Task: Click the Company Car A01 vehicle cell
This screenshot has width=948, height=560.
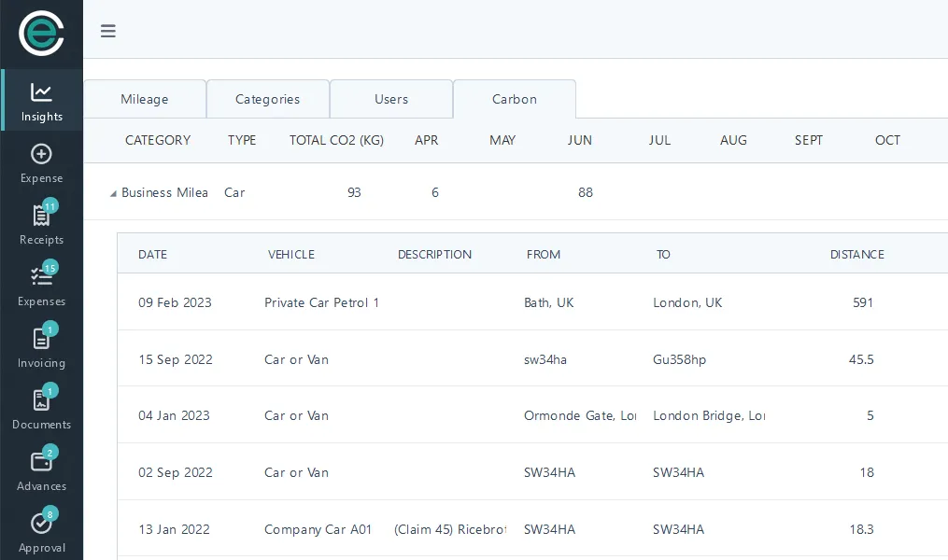Action: [x=318, y=529]
